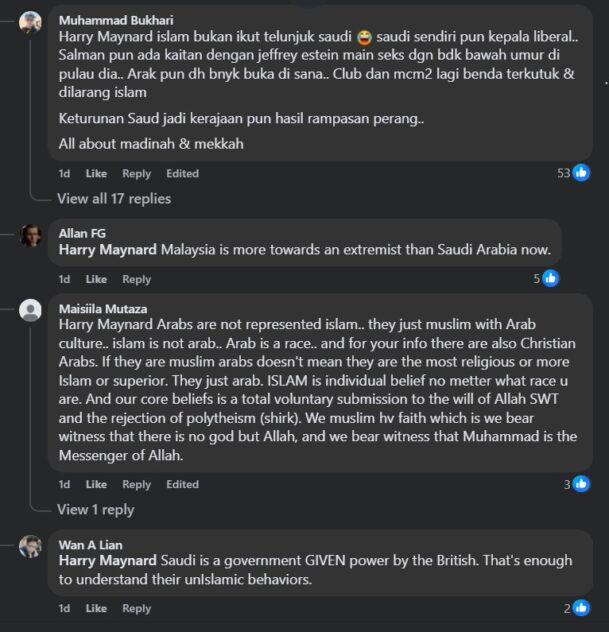Click the 1d timestamp on Wan A Lian's comment
609x632 pixels.
click(64, 608)
